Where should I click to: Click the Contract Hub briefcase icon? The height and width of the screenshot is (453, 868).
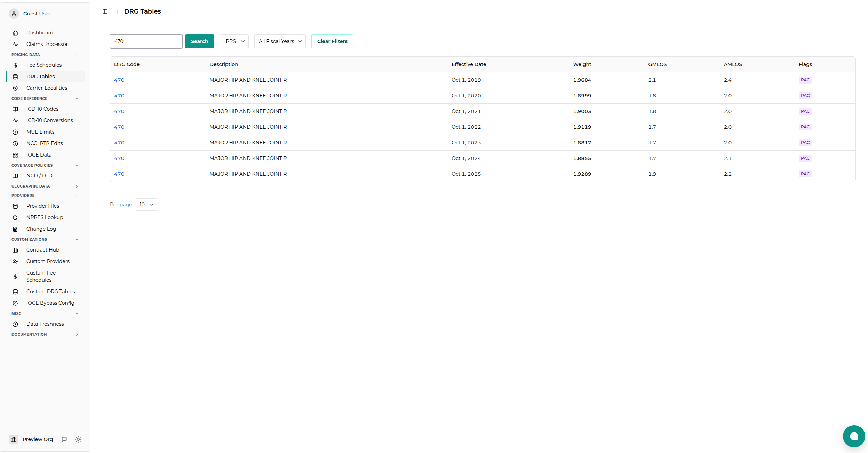tap(15, 250)
